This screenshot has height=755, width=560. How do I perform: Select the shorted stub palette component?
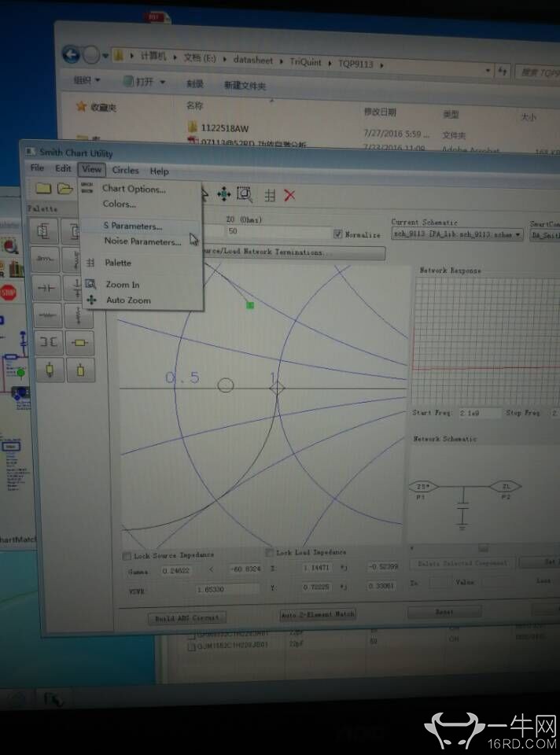point(50,370)
